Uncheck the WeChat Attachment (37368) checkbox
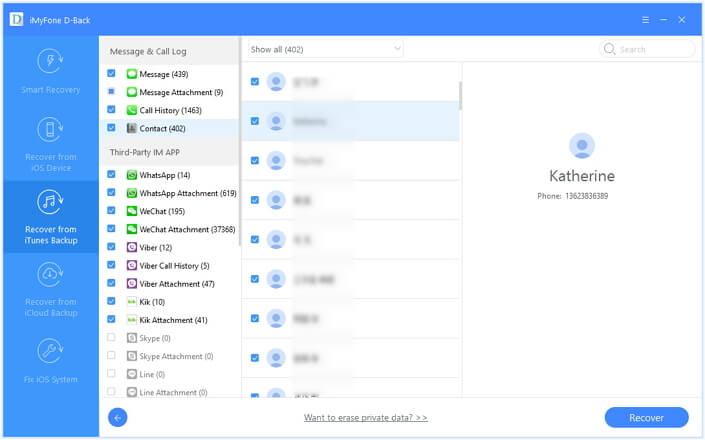Image resolution: width=705 pixels, height=440 pixels. 111,228
